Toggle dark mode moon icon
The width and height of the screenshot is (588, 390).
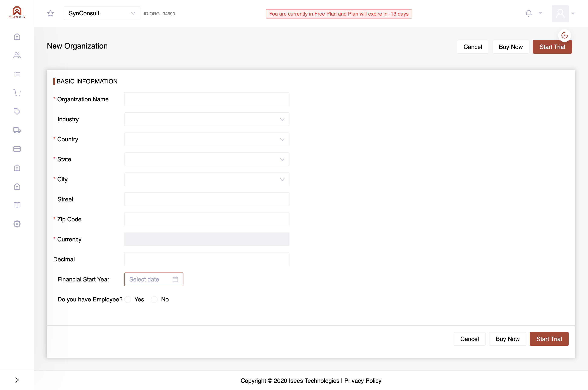(564, 35)
